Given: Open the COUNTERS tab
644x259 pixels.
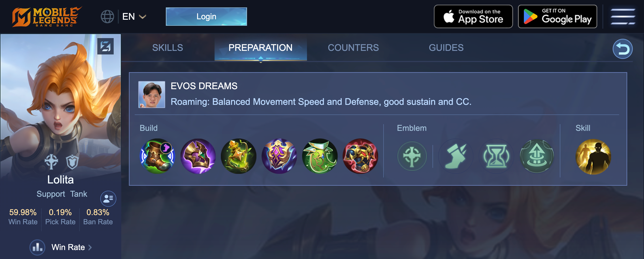Looking at the screenshot, I should pos(353,47).
